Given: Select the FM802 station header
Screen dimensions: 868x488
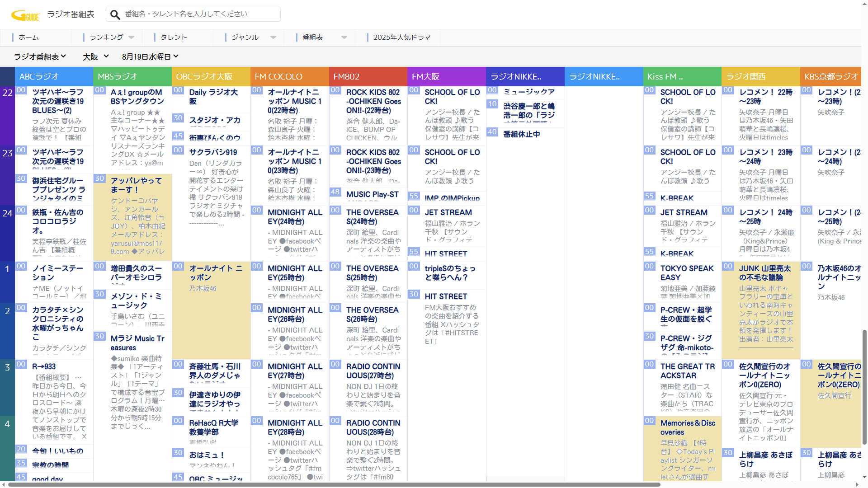Looking at the screenshot, I should click(x=368, y=76).
